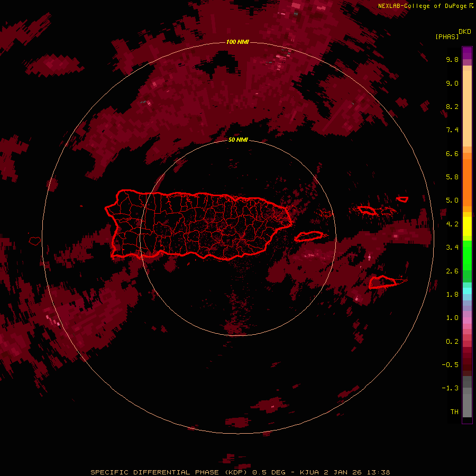
Task: Click the [PHAS] legend label
Action: pos(447,36)
